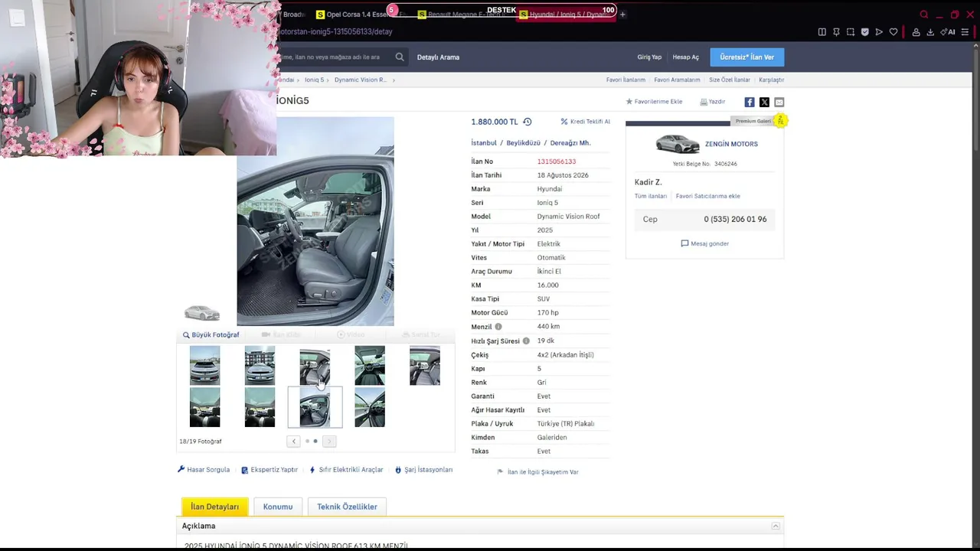Click the info icon next to Menzil
The image size is (980, 551).
[498, 327]
